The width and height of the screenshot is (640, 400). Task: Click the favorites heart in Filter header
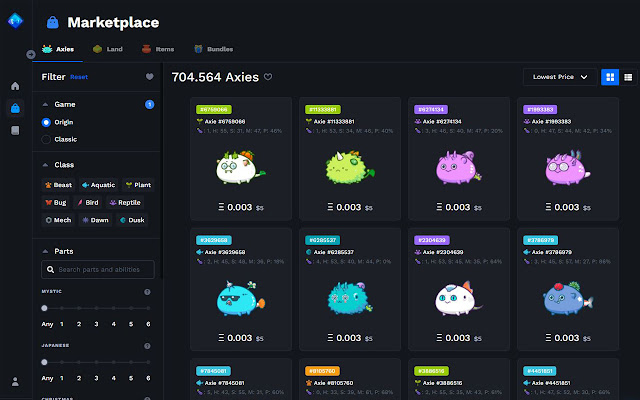tap(149, 76)
